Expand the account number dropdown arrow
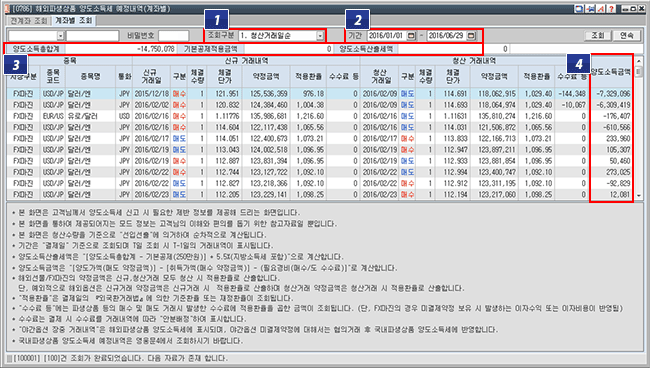The image size is (650, 368). [x=61, y=36]
